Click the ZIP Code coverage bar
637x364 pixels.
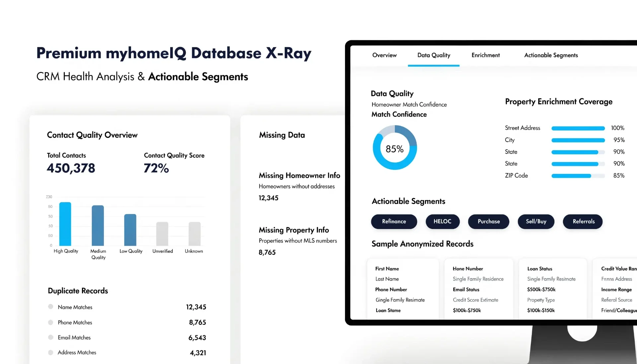click(x=578, y=176)
